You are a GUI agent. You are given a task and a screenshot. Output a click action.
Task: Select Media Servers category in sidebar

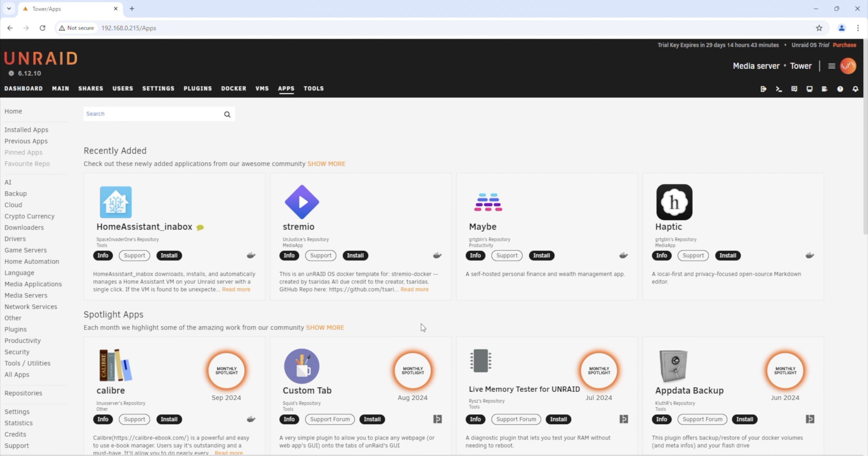(x=26, y=295)
